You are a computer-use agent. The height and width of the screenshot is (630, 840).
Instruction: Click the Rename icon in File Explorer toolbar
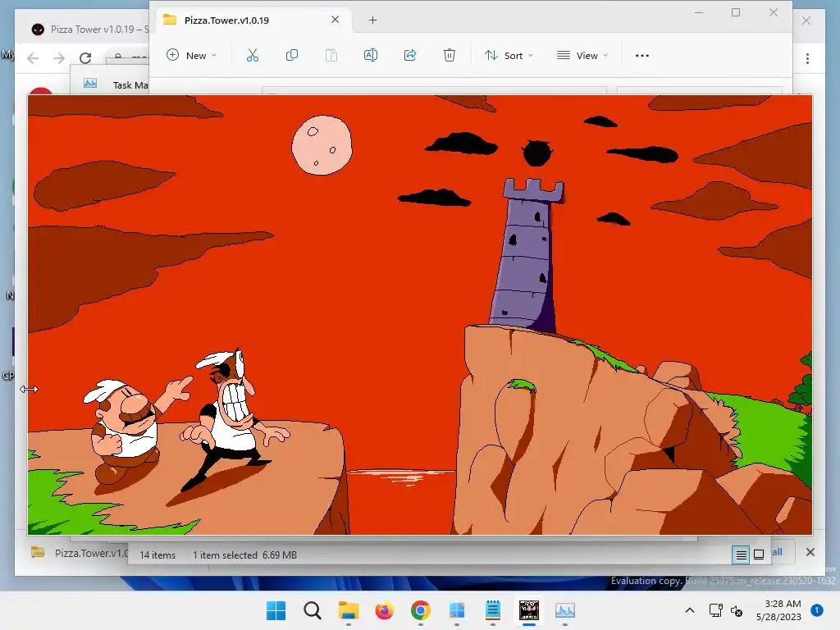coord(371,55)
